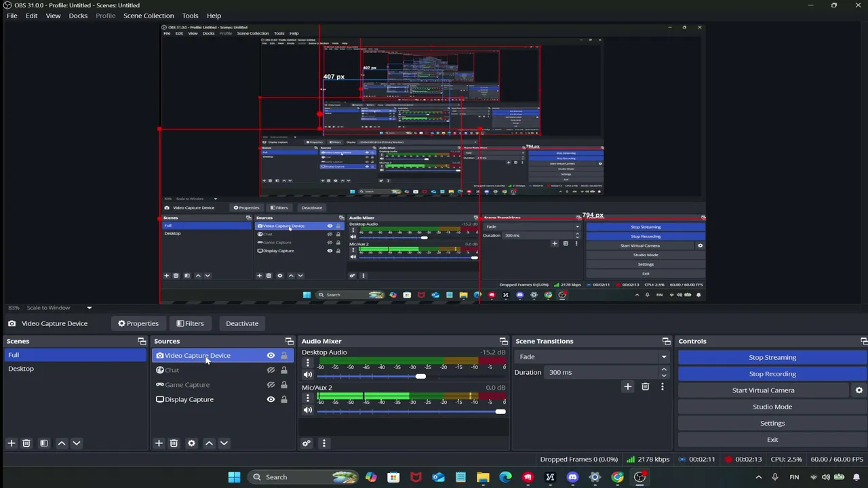Viewport: 868px width, 488px height.
Task: Toggle lock on Game Capture source
Action: coord(284,385)
